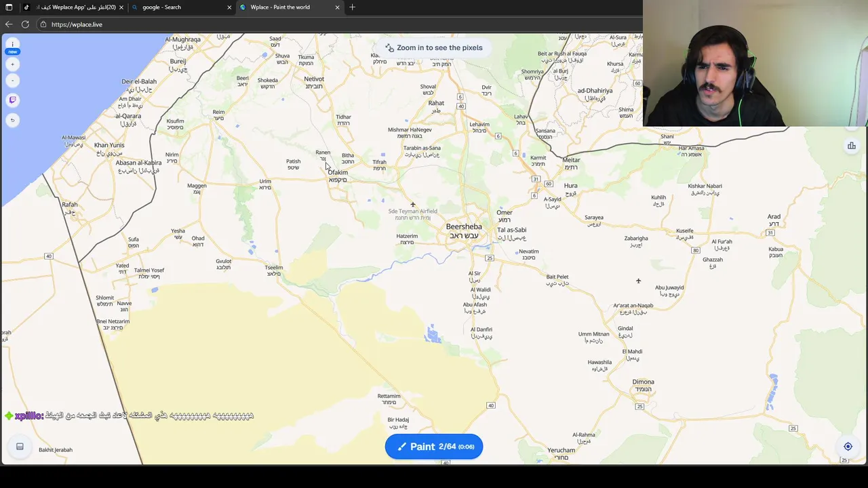This screenshot has width=868, height=488.
Task: Click the Zoom in to see the pixels notice
Action: (x=434, y=47)
